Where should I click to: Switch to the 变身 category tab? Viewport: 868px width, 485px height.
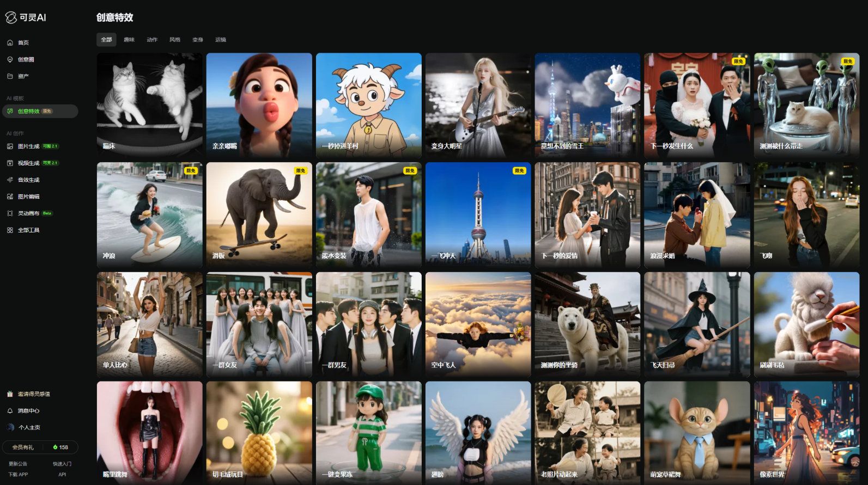[x=198, y=40]
